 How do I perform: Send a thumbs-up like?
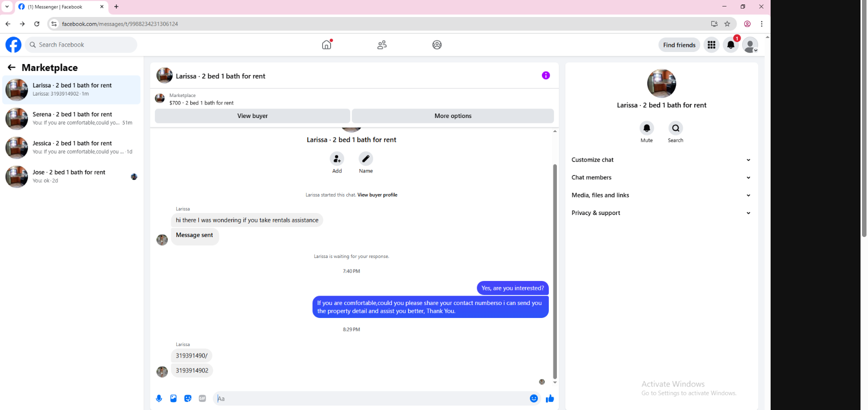(x=550, y=398)
